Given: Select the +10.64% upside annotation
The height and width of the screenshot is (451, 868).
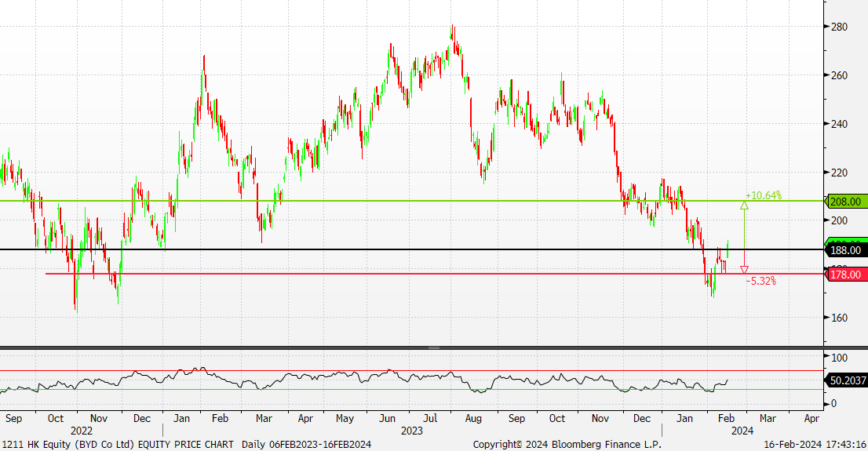Looking at the screenshot, I should [764, 195].
